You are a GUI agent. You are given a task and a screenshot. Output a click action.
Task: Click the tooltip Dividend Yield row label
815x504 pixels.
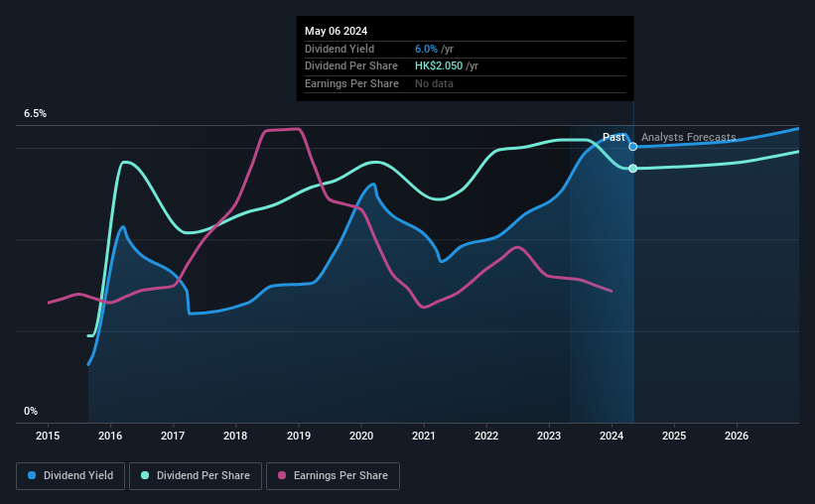[x=340, y=49]
